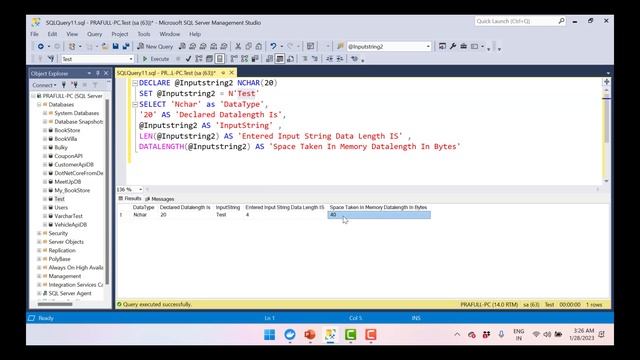The height and width of the screenshot is (360, 640).
Task: Click the Connect Object Explorer plug icon
Action: (x=64, y=85)
